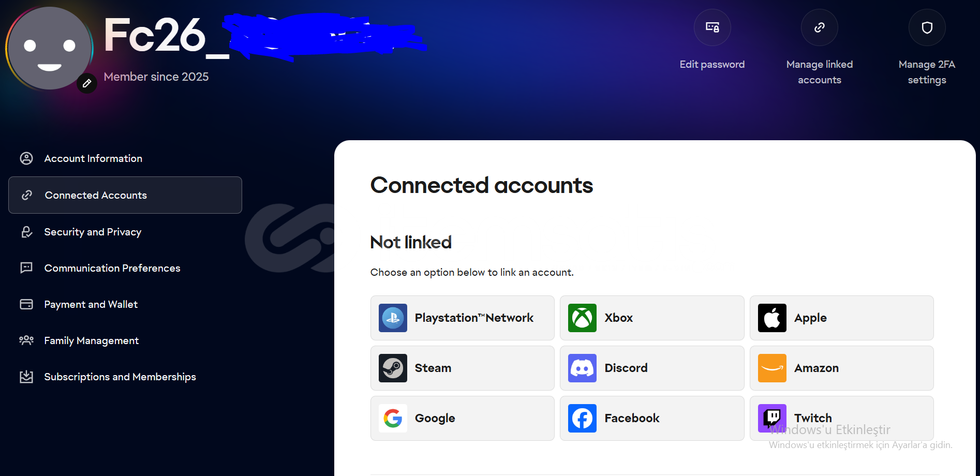
Task: Click the Discord logo icon
Action: click(x=582, y=368)
